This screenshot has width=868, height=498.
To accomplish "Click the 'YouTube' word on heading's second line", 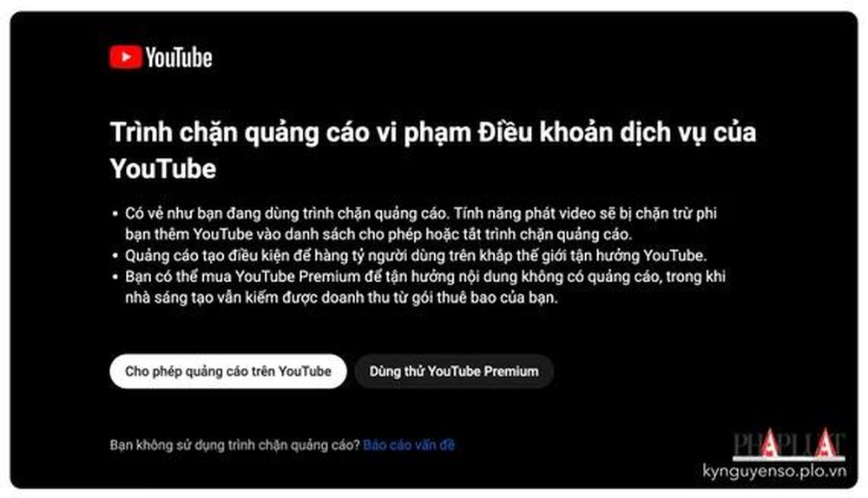I will (x=163, y=169).
